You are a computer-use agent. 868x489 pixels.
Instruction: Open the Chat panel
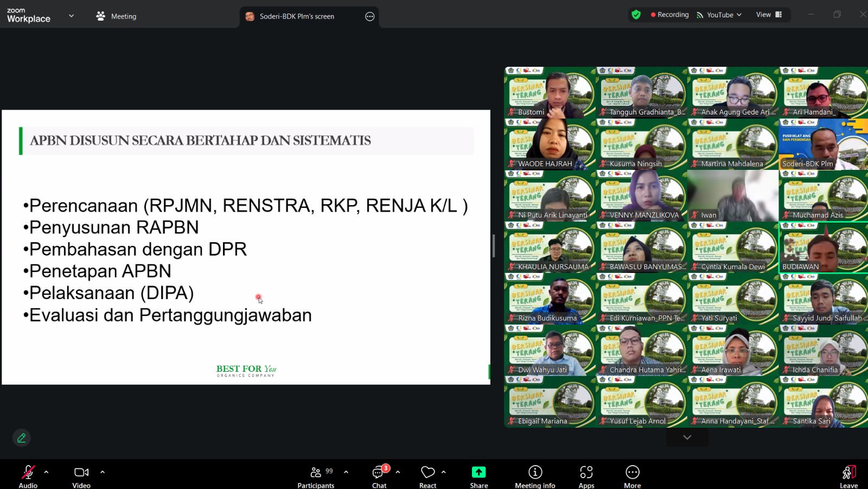(x=379, y=477)
